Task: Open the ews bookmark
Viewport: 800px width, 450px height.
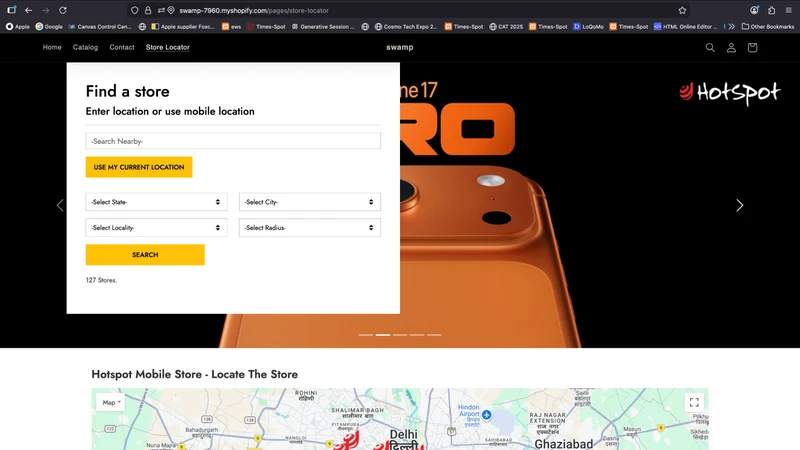Action: pos(231,27)
